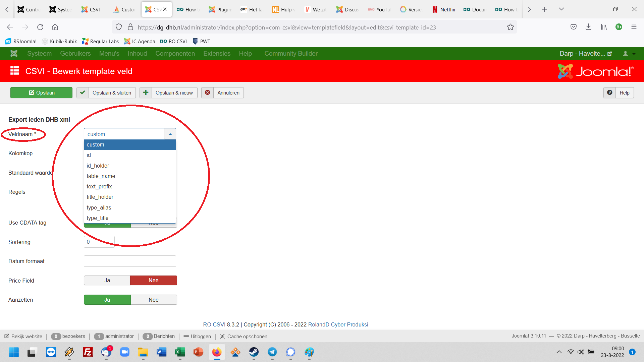Open the Extensies menu
The height and width of the screenshot is (362, 644).
[x=217, y=53]
